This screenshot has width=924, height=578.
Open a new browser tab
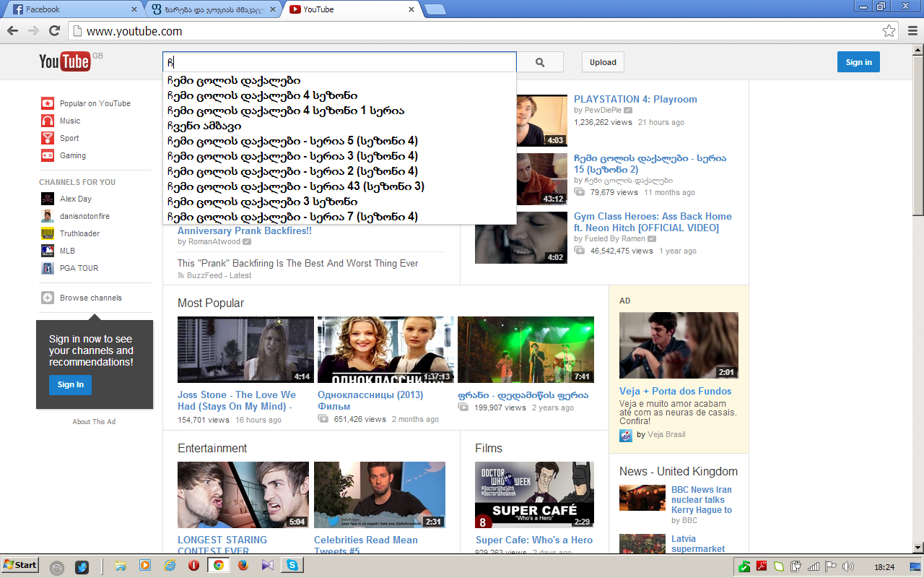pyautogui.click(x=435, y=9)
